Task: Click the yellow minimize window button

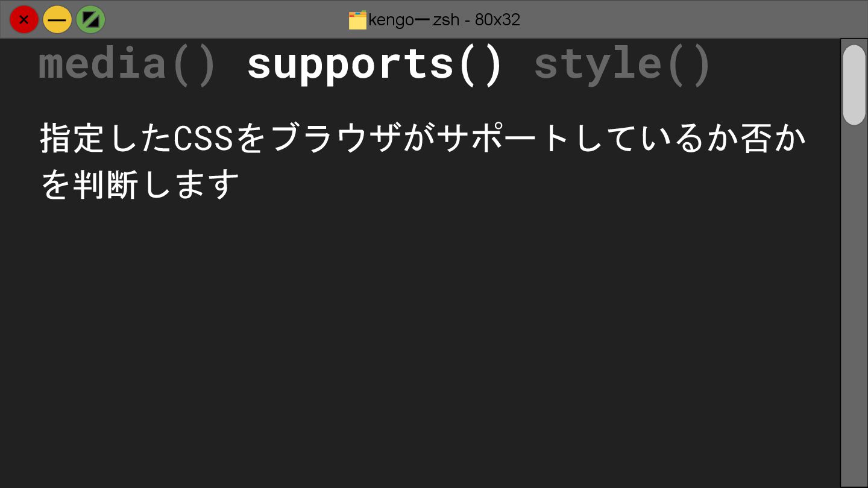Action: [57, 19]
